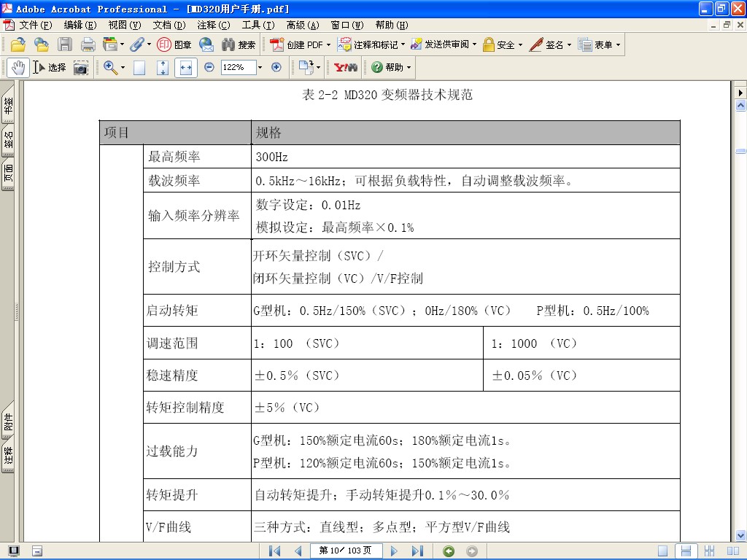Click the 启动转矩 row label

171,311
